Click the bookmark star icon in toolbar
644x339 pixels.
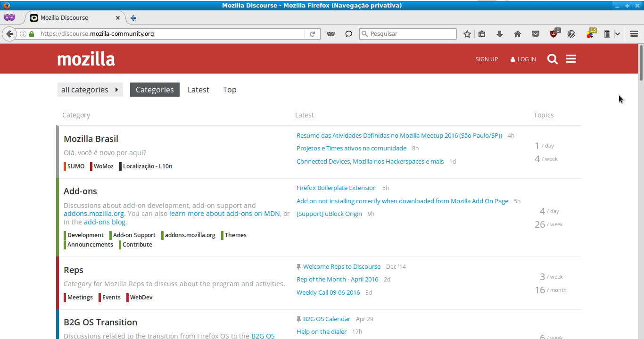[467, 34]
